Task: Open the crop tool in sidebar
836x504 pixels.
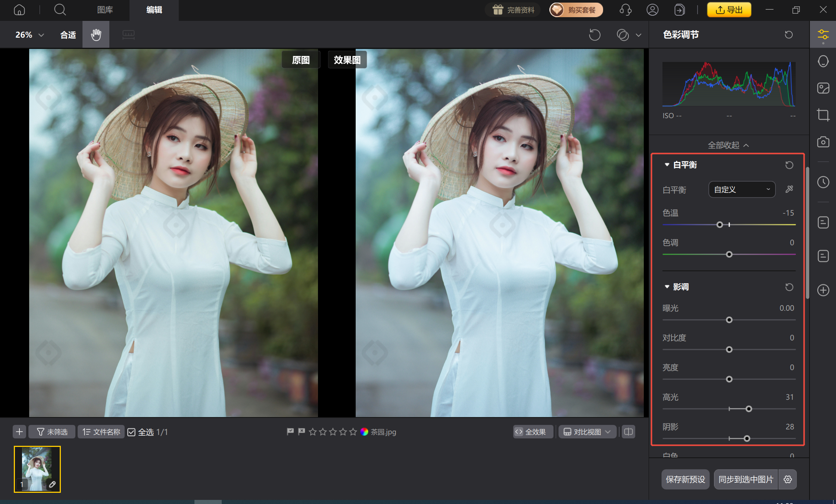Action: 823,115
